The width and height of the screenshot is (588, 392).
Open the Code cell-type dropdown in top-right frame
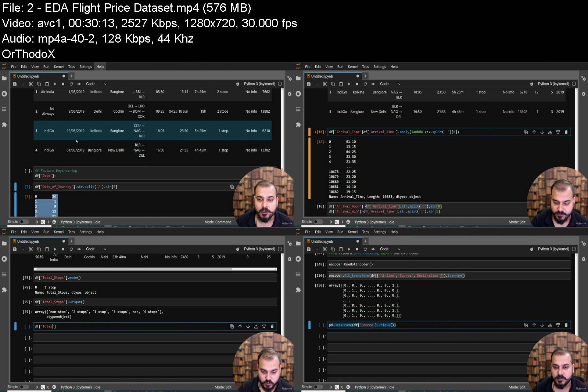click(x=390, y=84)
